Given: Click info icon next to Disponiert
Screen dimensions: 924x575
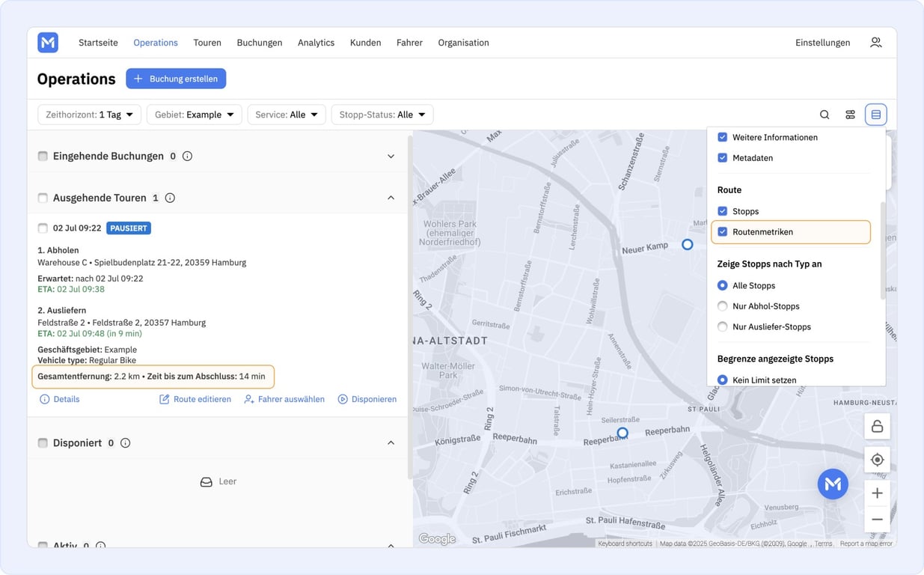Looking at the screenshot, I should click(x=125, y=443).
